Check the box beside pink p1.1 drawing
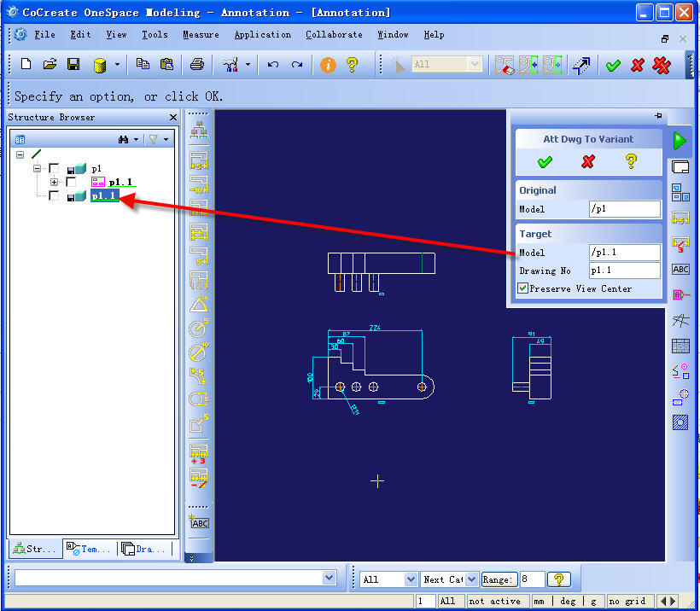The height and width of the screenshot is (611, 700). click(x=71, y=182)
